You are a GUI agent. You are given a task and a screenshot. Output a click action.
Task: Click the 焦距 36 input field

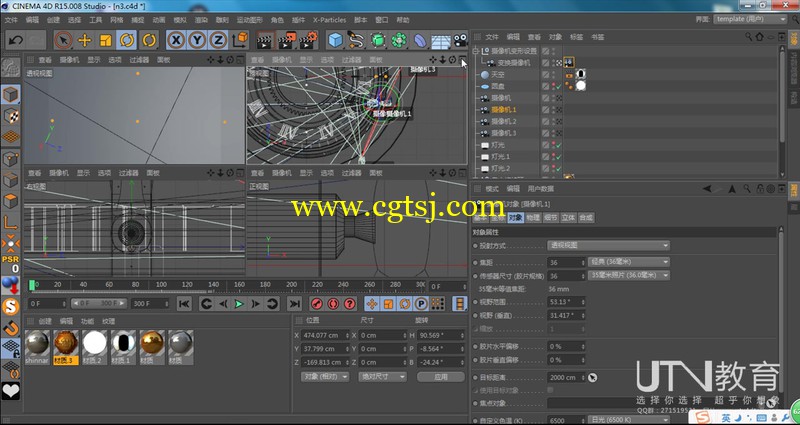[x=566, y=262]
